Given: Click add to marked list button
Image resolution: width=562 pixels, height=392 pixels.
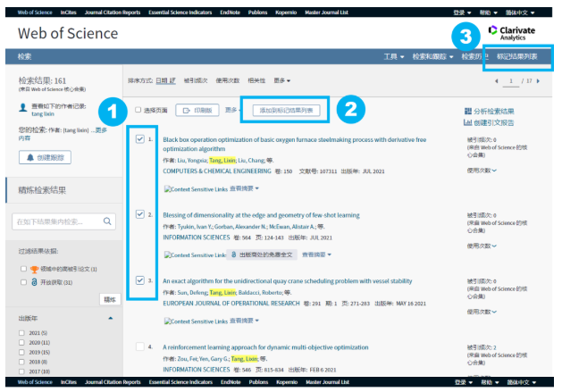Looking at the screenshot, I should pos(286,111).
